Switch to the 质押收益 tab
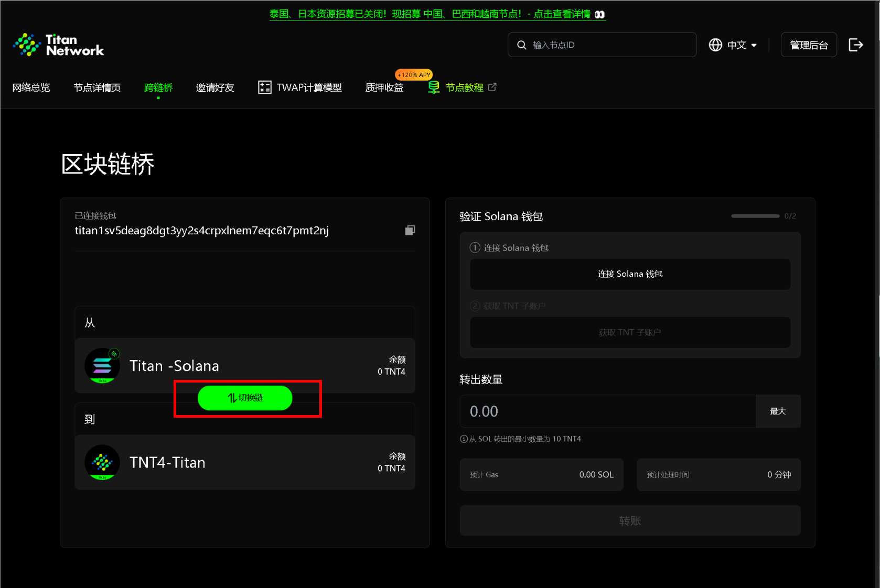Image resolution: width=880 pixels, height=588 pixels. pos(384,88)
